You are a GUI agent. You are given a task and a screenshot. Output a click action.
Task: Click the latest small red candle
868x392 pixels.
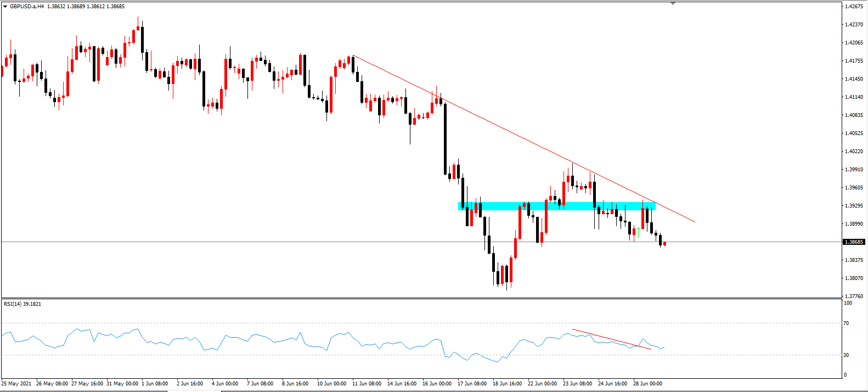pyautogui.click(x=664, y=244)
